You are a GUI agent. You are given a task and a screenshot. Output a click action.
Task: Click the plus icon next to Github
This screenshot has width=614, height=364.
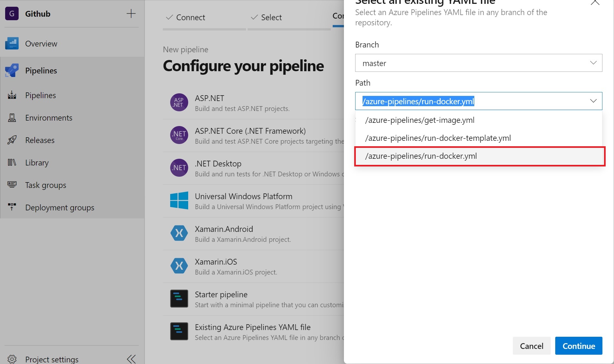(131, 13)
